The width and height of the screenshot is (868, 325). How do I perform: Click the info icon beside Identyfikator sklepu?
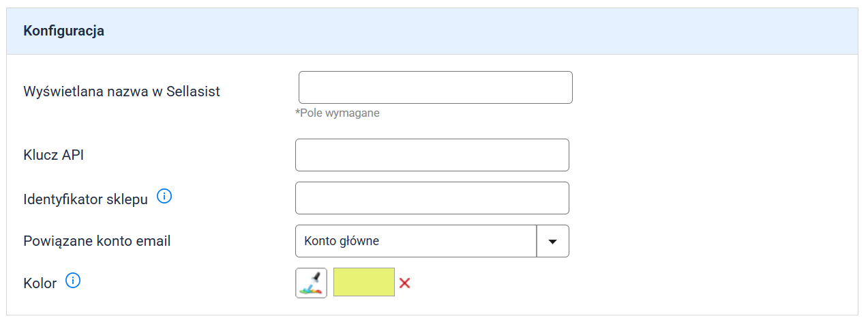pyautogui.click(x=164, y=197)
